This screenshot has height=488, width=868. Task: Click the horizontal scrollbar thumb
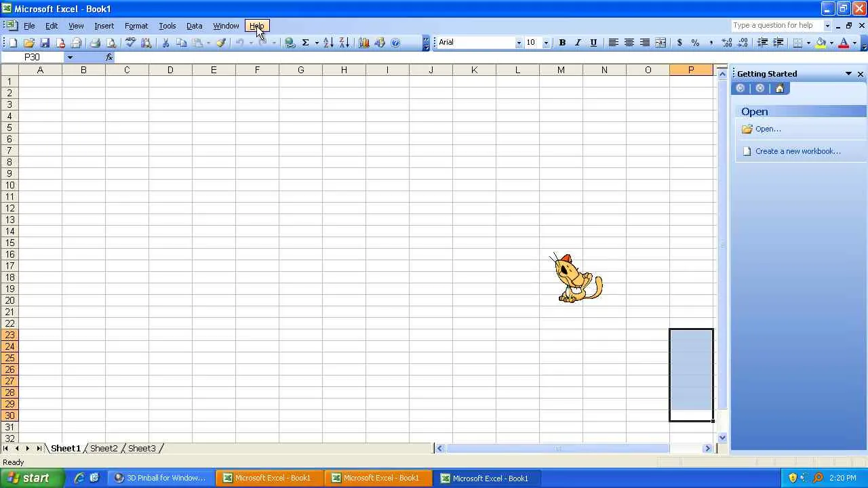[557, 448]
